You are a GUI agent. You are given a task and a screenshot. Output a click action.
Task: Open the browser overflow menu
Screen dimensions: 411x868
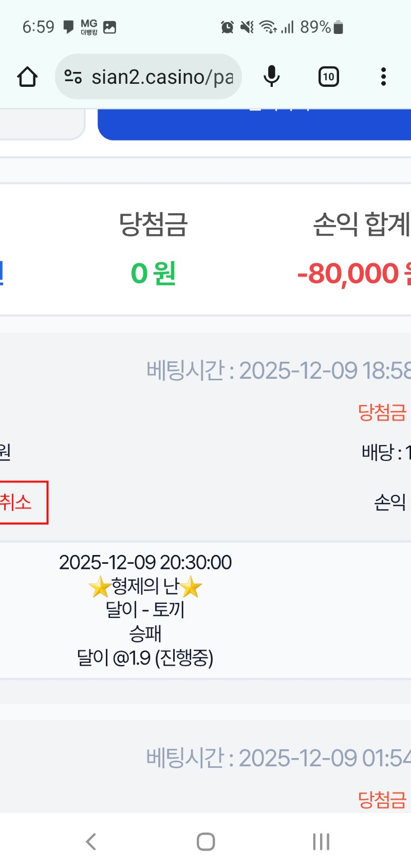pyautogui.click(x=383, y=76)
